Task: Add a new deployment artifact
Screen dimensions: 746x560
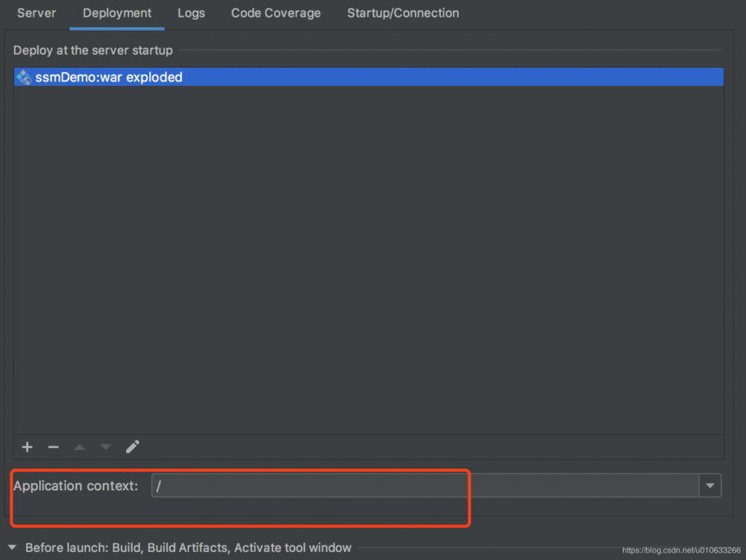Action: [x=27, y=447]
